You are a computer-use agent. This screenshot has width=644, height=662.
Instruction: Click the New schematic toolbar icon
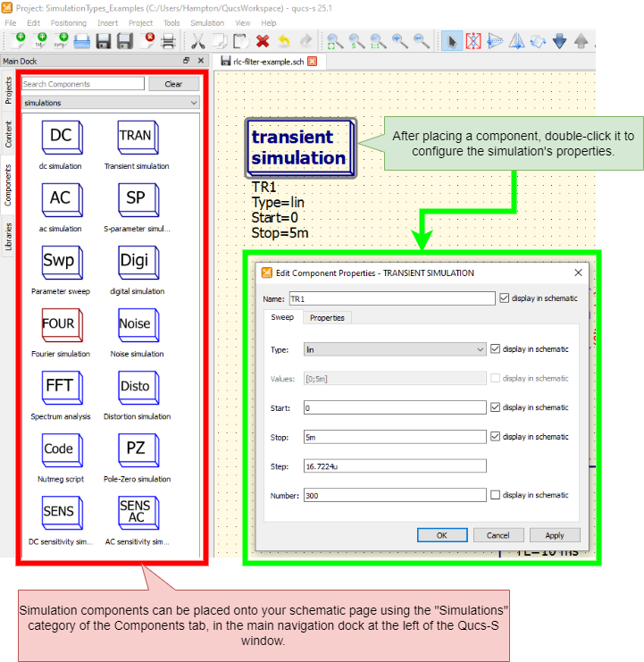point(20,41)
